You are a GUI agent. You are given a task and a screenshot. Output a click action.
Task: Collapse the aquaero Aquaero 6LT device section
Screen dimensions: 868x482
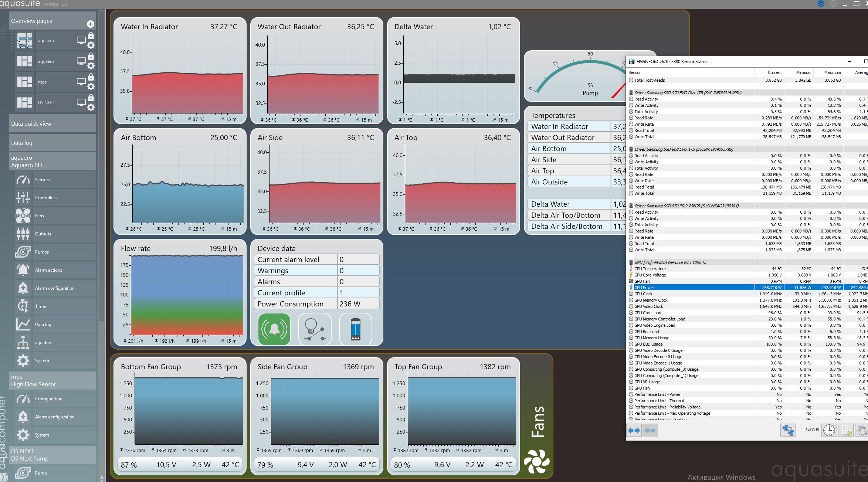point(52,162)
